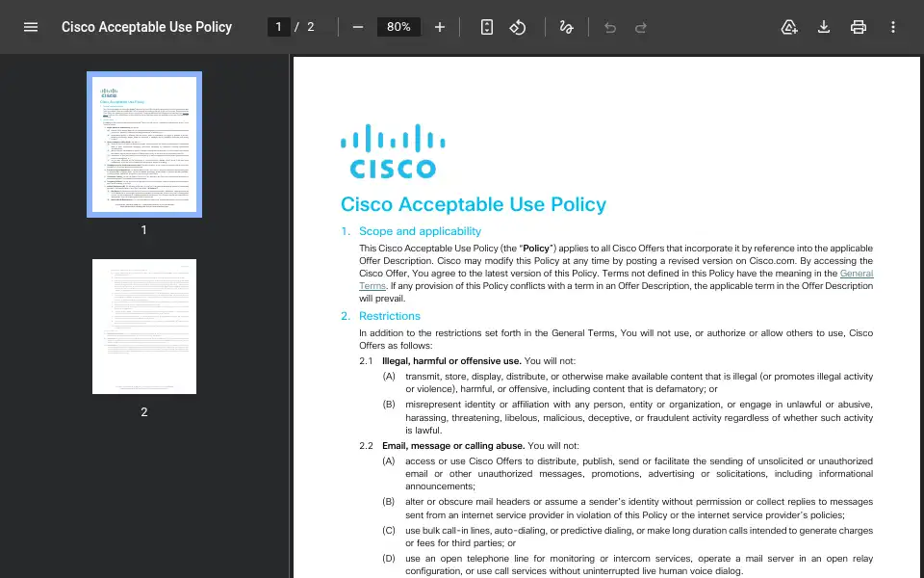Click the undo arrow icon
This screenshot has width=924, height=578.
[610, 27]
